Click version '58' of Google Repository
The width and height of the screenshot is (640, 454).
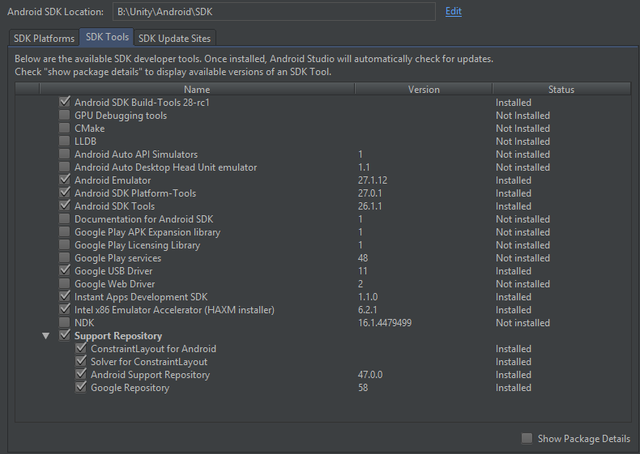(x=362, y=388)
